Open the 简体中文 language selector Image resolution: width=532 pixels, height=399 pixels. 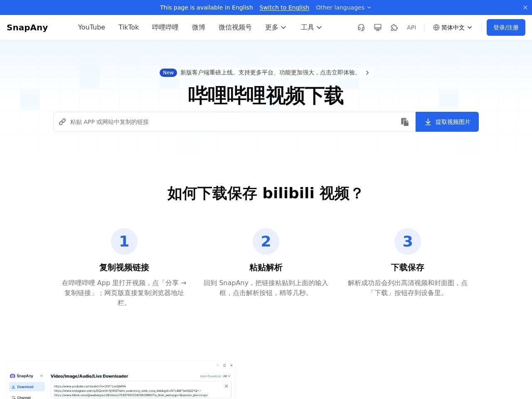pos(453,27)
